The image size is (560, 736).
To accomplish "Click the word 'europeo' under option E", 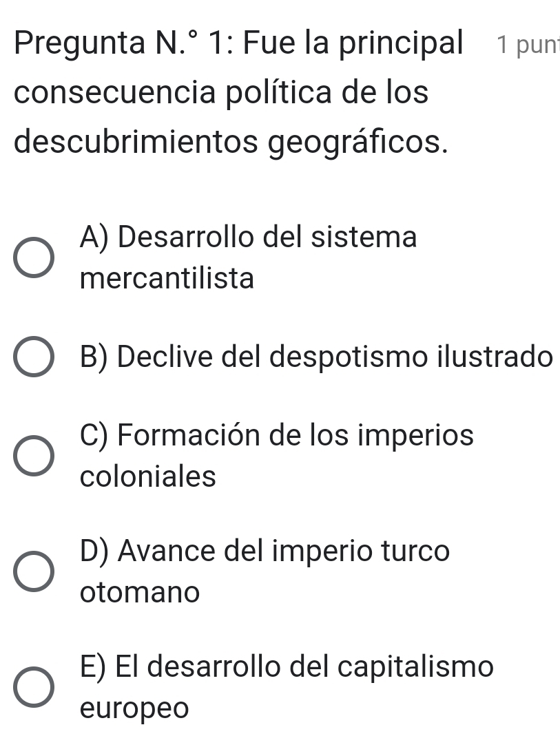I will tap(134, 708).
